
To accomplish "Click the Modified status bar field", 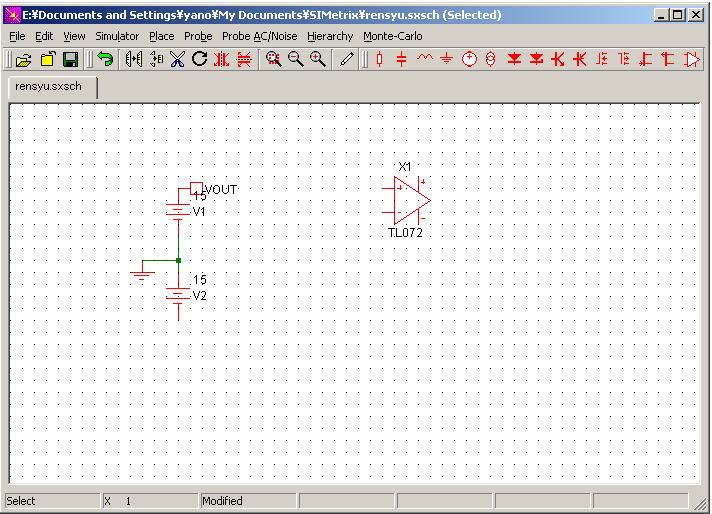I will pyautogui.click(x=248, y=501).
